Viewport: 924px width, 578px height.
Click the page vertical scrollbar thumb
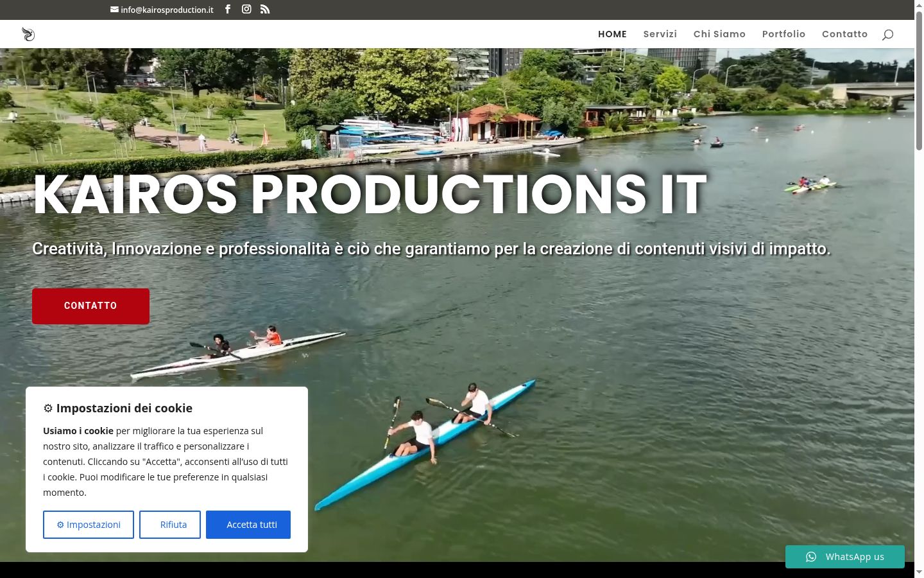click(x=919, y=80)
